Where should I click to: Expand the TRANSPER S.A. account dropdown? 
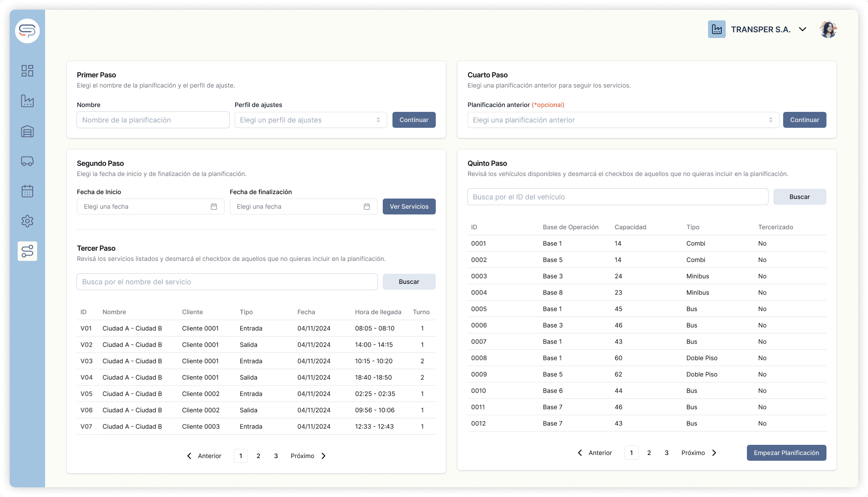(802, 29)
